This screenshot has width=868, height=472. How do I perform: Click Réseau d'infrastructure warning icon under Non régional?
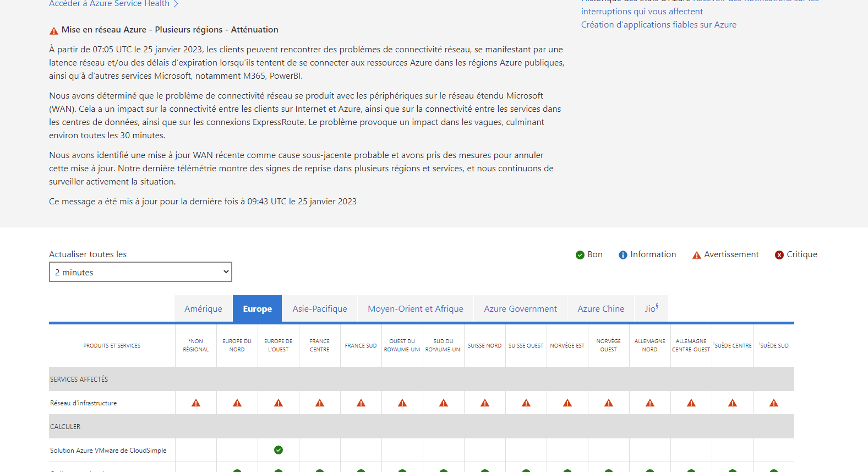click(x=196, y=403)
